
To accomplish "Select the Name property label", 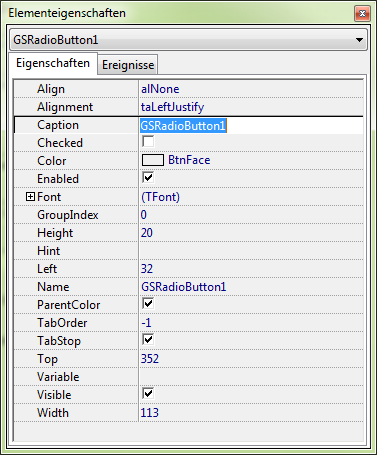I will click(53, 287).
